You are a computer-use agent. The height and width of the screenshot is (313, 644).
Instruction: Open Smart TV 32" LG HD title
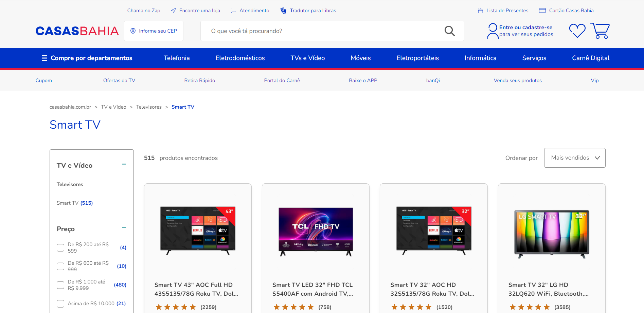point(549,289)
